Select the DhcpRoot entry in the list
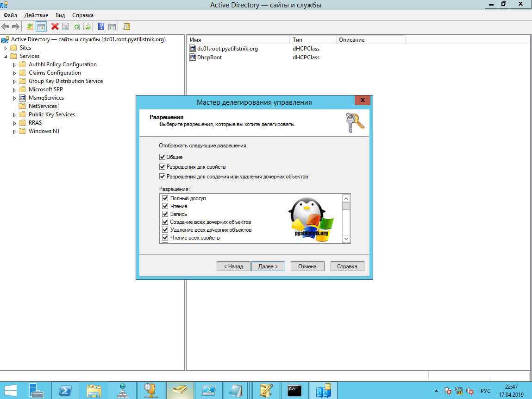This screenshot has width=532, height=399. tap(209, 57)
